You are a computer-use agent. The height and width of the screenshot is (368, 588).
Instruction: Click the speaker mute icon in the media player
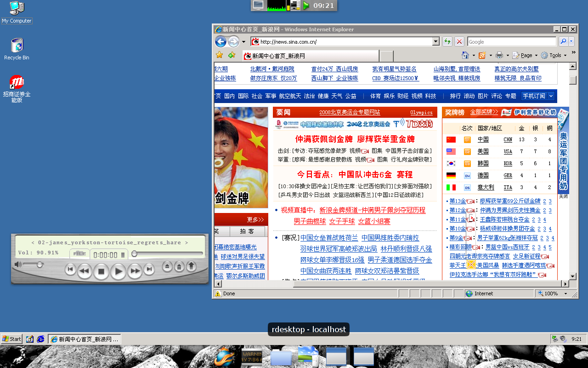coord(18,264)
